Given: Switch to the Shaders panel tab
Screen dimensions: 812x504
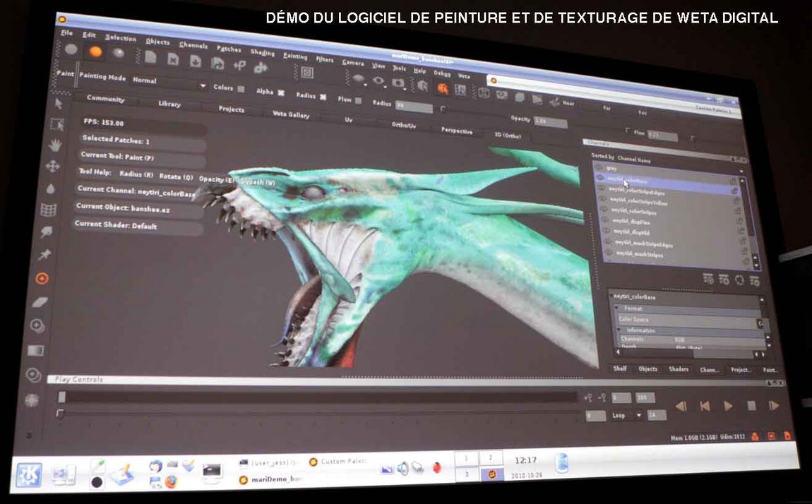Looking at the screenshot, I should (x=679, y=369).
